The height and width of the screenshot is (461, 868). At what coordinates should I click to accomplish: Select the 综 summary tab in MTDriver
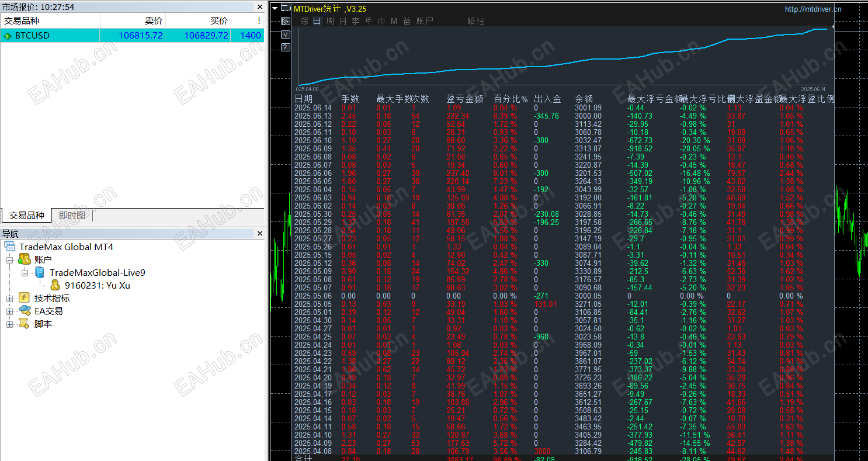point(304,21)
